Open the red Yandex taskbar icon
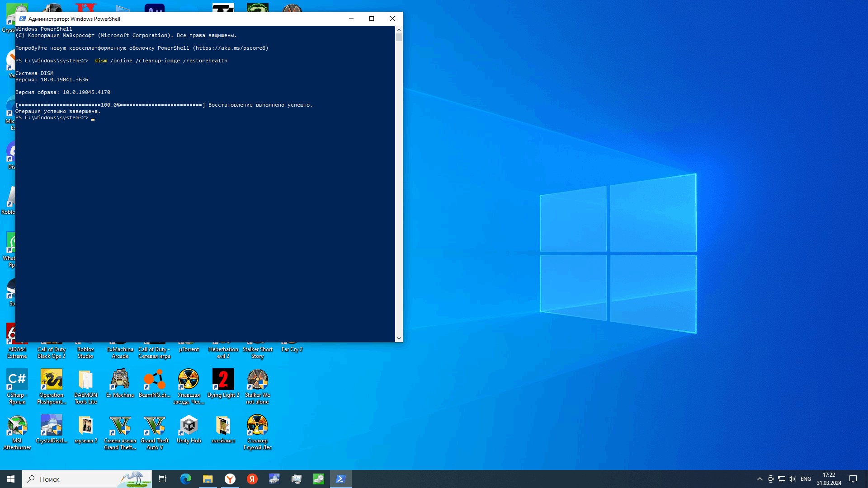This screenshot has width=868, height=488. [252, 479]
